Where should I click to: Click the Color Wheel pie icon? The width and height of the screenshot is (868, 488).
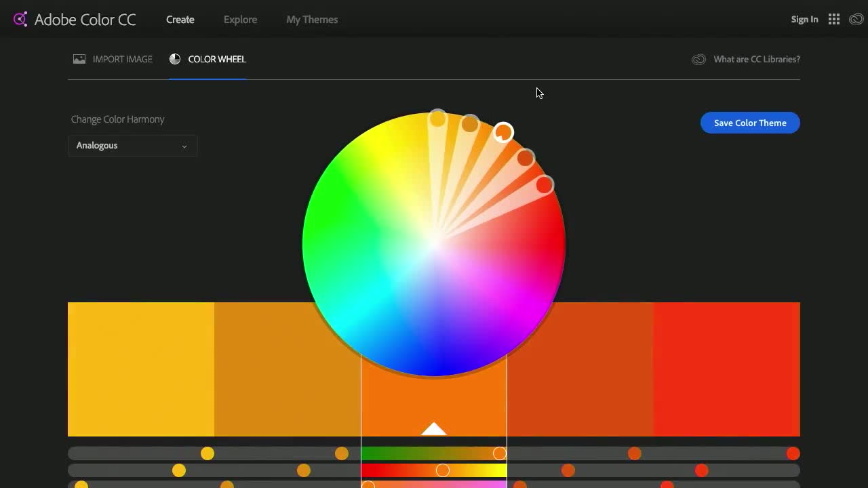(175, 59)
